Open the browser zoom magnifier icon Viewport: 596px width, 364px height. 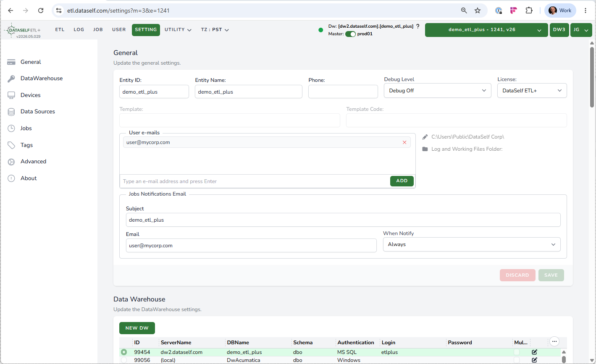tap(464, 10)
